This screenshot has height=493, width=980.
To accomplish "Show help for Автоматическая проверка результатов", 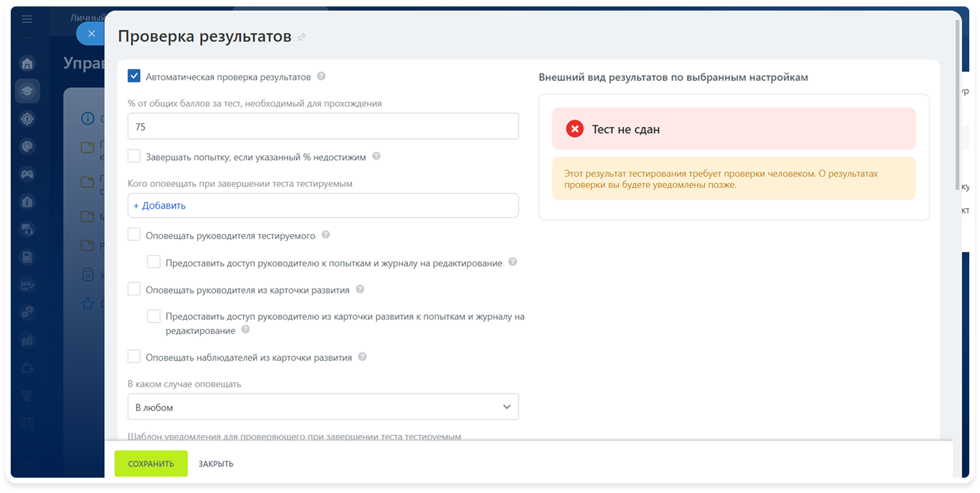I will tap(321, 76).
